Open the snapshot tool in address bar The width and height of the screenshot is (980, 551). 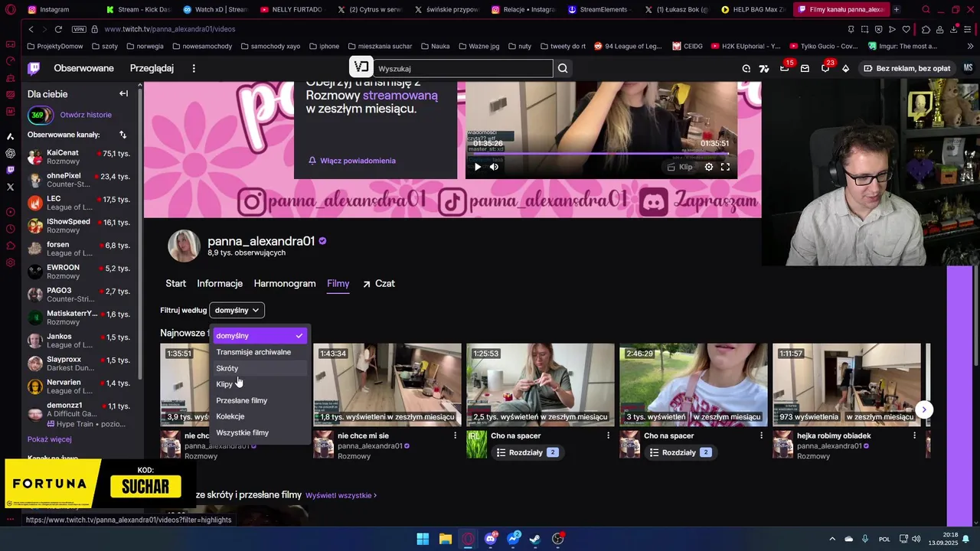pyautogui.click(x=865, y=29)
